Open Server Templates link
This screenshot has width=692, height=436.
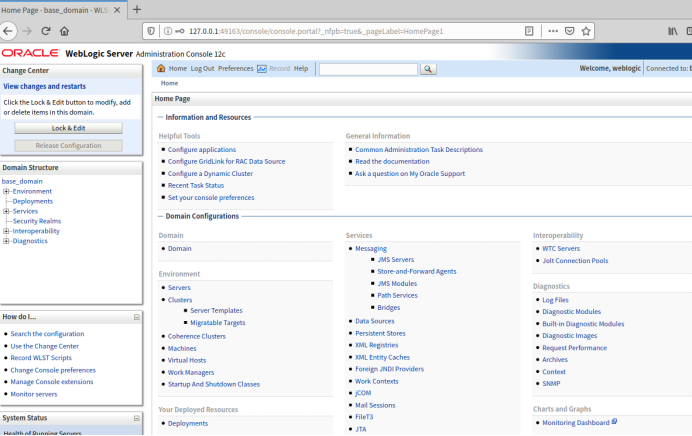point(216,311)
